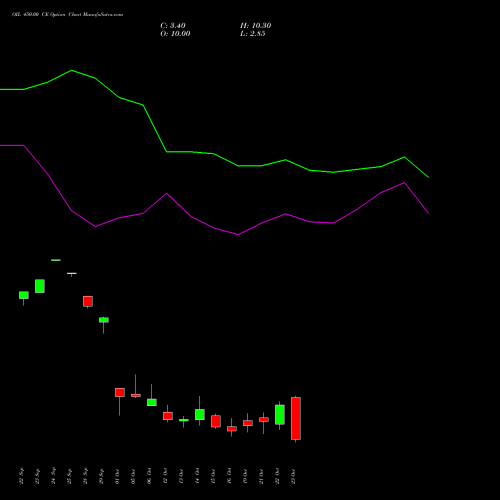Viewport: 500px width, 500px height.
Task: Click the lowest trough of the purple line
Action: (x=238, y=235)
